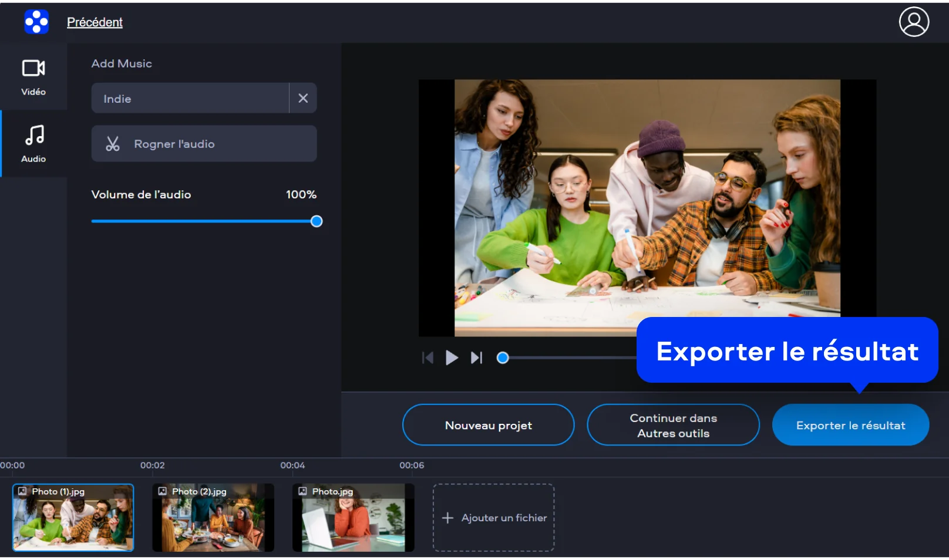Click the Indie music name field
The height and width of the screenshot is (560, 949).
coord(190,99)
